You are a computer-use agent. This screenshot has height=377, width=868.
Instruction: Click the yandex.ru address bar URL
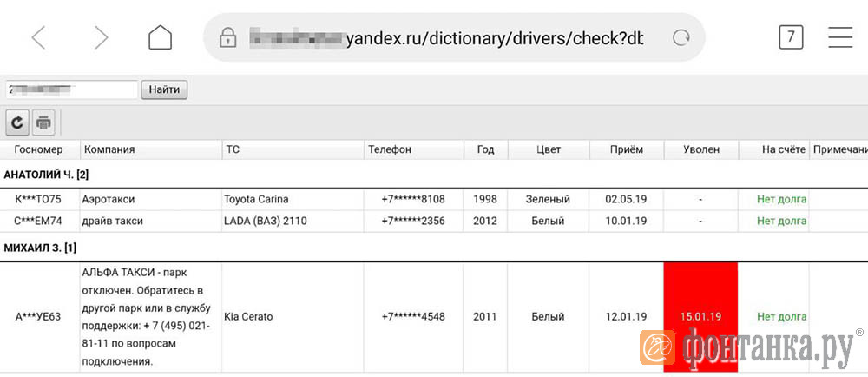(445, 38)
